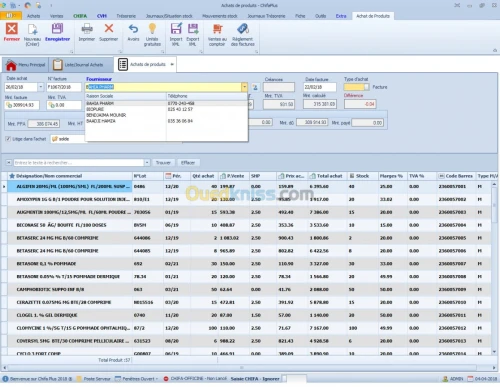Click the ADMIN user icon
Viewport: 500px width, 387px height.
(445, 379)
